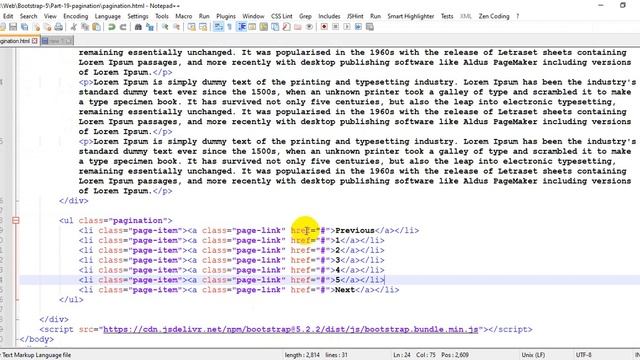640x360 pixels.
Task: Open the Encoding menu
Action: click(x=76, y=16)
